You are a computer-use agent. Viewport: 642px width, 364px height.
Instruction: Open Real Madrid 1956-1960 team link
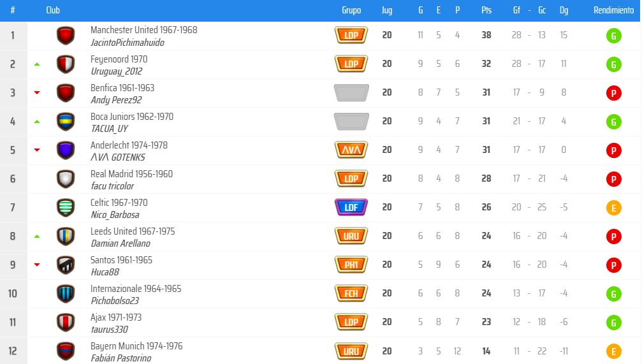[131, 174]
